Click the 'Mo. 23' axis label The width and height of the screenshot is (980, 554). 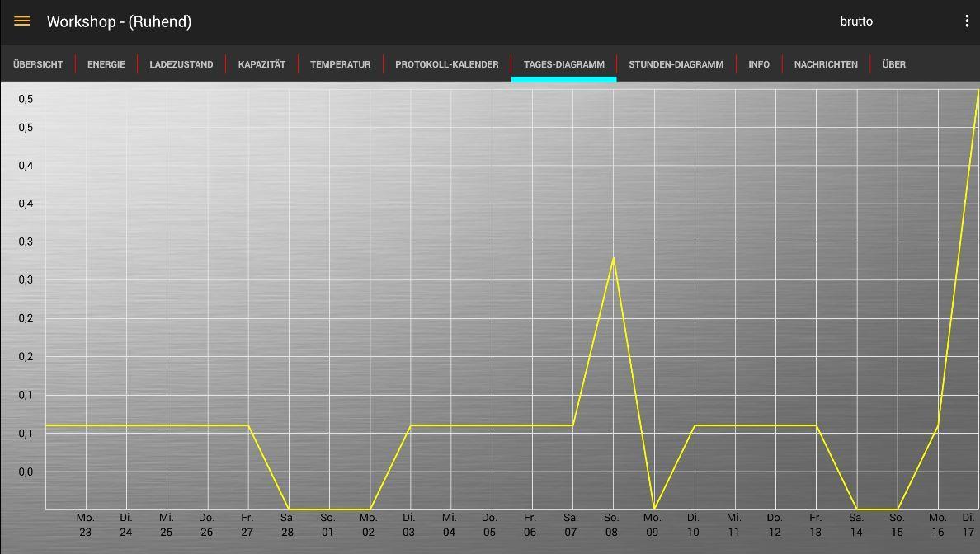[x=86, y=524]
